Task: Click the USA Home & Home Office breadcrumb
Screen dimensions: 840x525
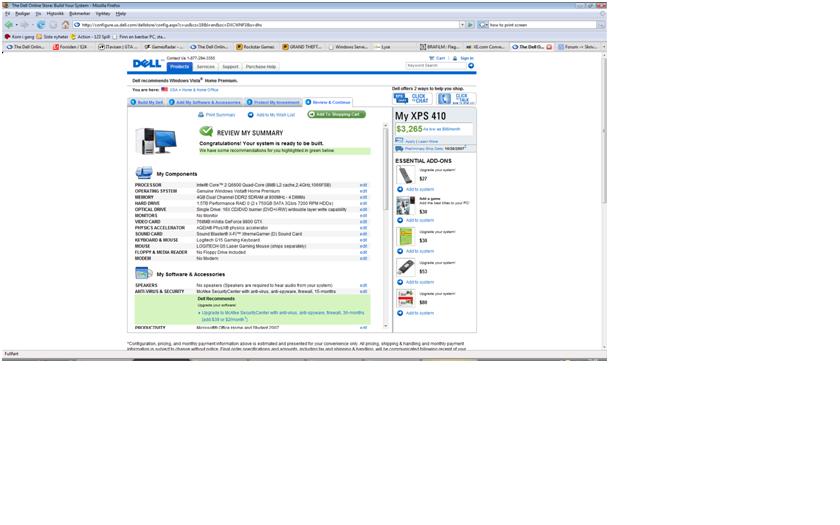Action: pyautogui.click(x=194, y=89)
